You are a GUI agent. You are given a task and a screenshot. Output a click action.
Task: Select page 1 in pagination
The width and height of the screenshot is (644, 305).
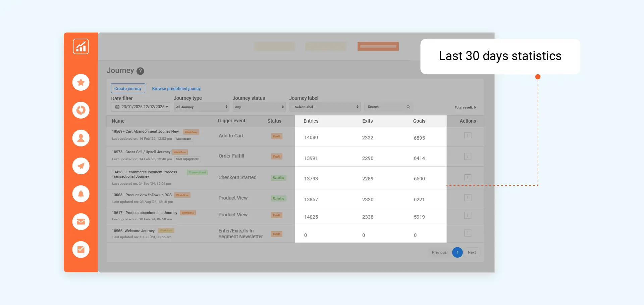[x=457, y=252]
